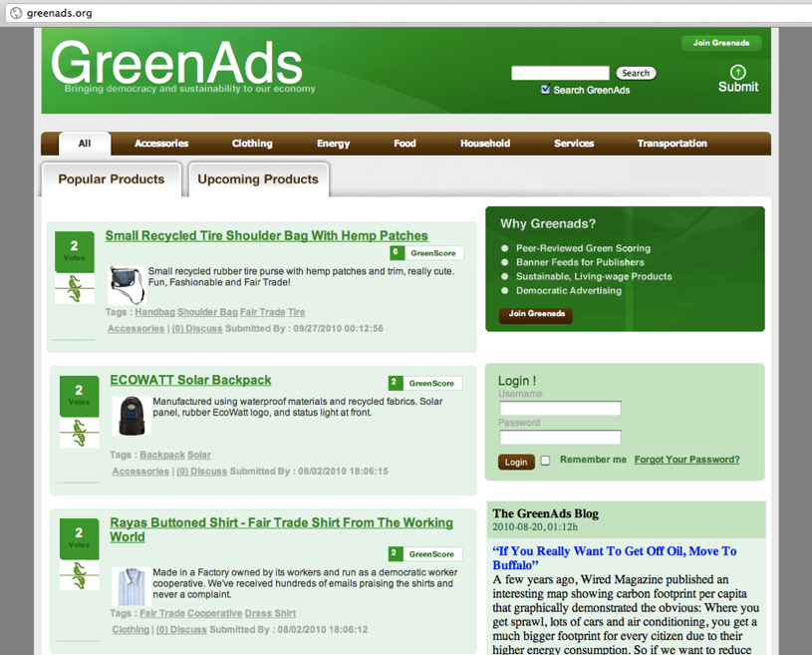Click Join Greenads button in Why Greenads box
The height and width of the screenshot is (655, 812).
(x=536, y=314)
